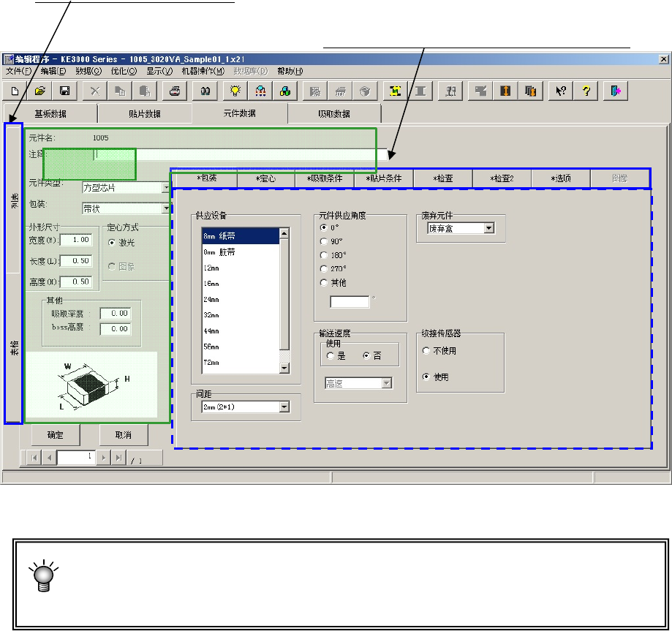Screen dimensions: 672x631
Task: Open the 显示(V) menu
Action: (159, 71)
